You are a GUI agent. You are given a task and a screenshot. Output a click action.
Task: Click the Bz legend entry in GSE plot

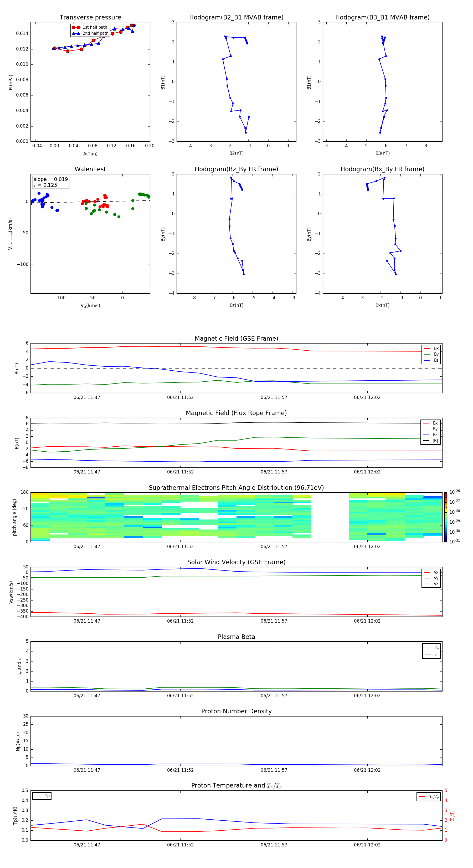pos(431,360)
